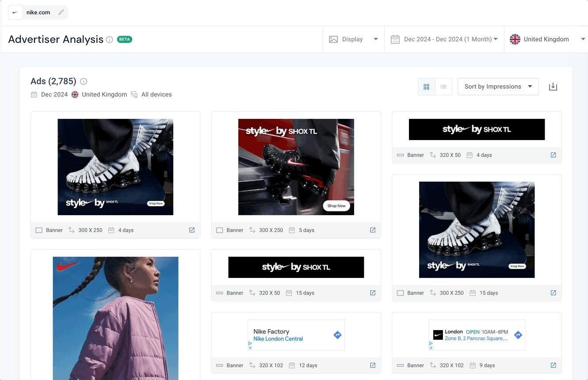Open external link for 320 X 50 15 days ad
Screen dimensions: 588x380
point(373,293)
